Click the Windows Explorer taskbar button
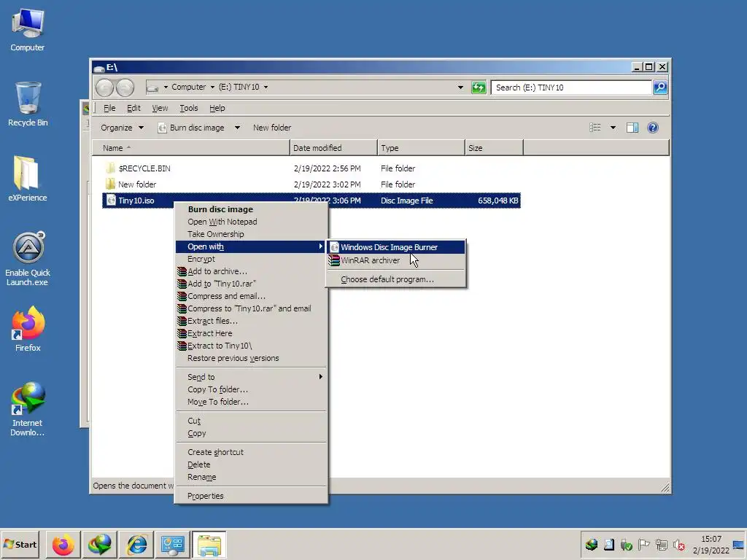 [x=209, y=544]
